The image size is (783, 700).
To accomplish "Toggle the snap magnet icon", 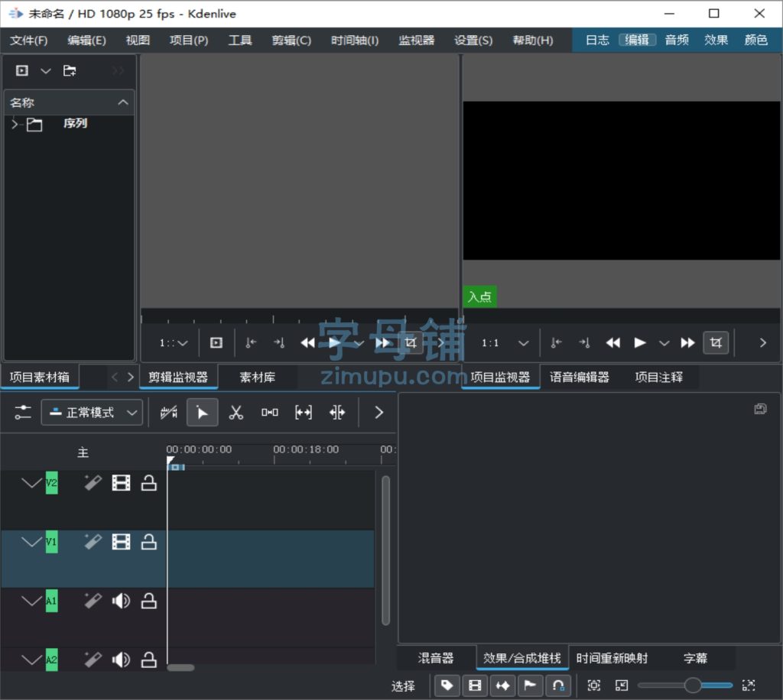I will 557,685.
